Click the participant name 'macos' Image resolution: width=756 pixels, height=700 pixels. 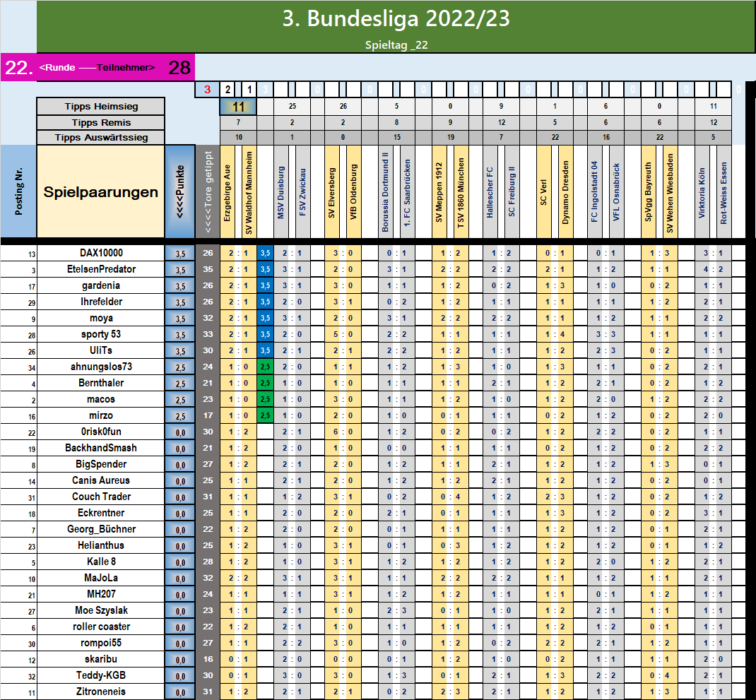(101, 399)
